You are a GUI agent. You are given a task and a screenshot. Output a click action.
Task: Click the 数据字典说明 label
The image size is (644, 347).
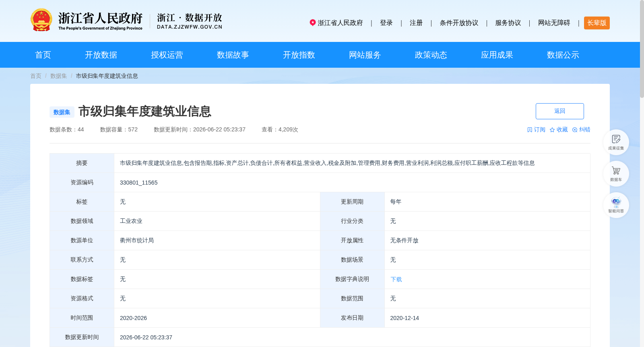click(x=352, y=279)
